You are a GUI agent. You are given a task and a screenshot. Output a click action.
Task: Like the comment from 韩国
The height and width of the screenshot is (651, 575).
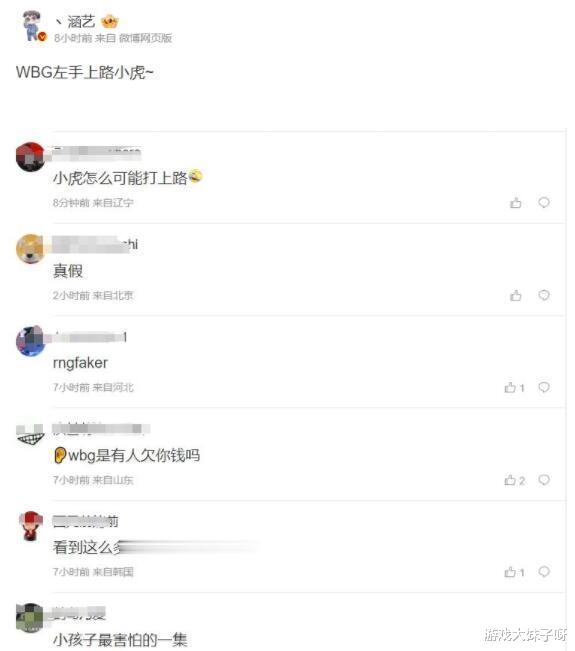pos(514,573)
